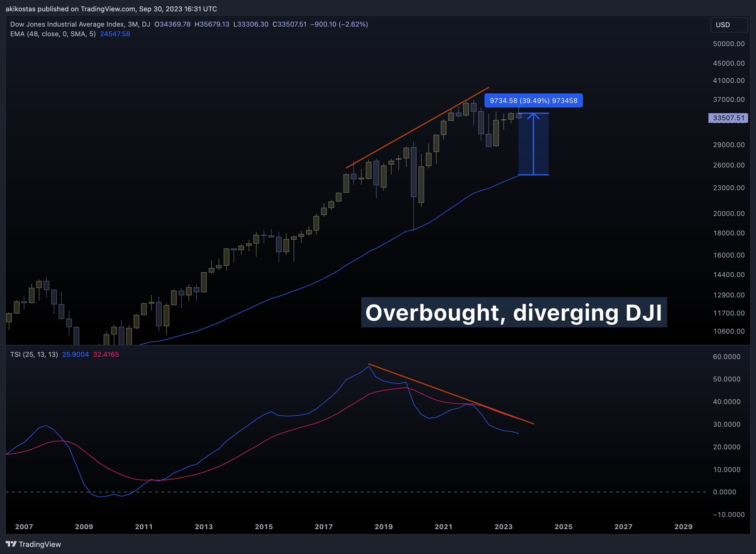The image size is (756, 554).
Task: Click the 2013 time axis label
Action: pos(204,527)
